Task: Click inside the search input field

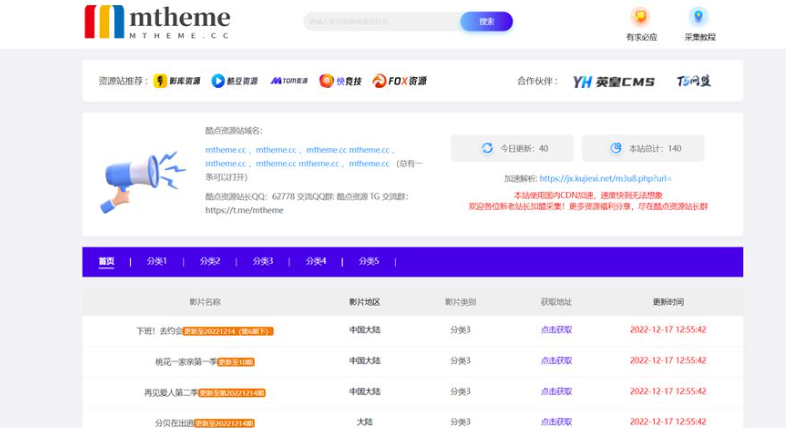Action: point(382,22)
